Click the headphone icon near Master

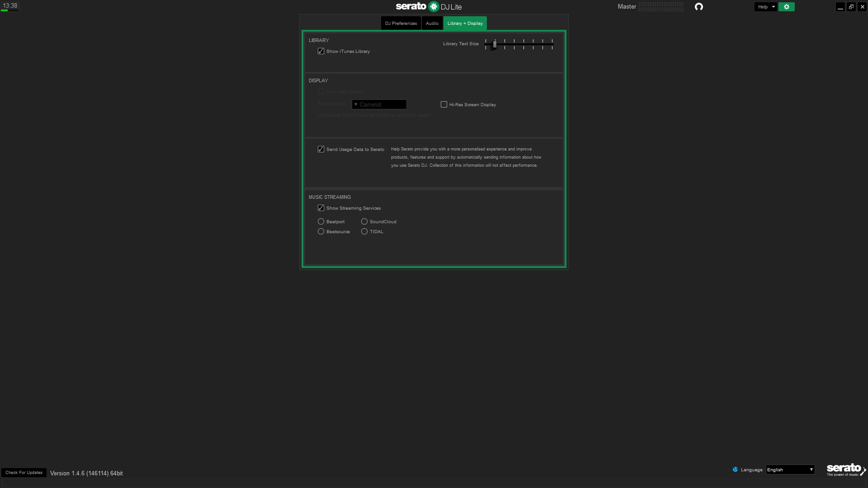pyautogui.click(x=698, y=7)
